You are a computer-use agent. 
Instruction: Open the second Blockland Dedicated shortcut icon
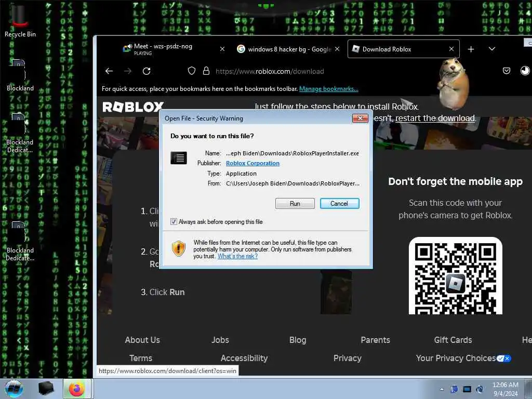point(20,241)
